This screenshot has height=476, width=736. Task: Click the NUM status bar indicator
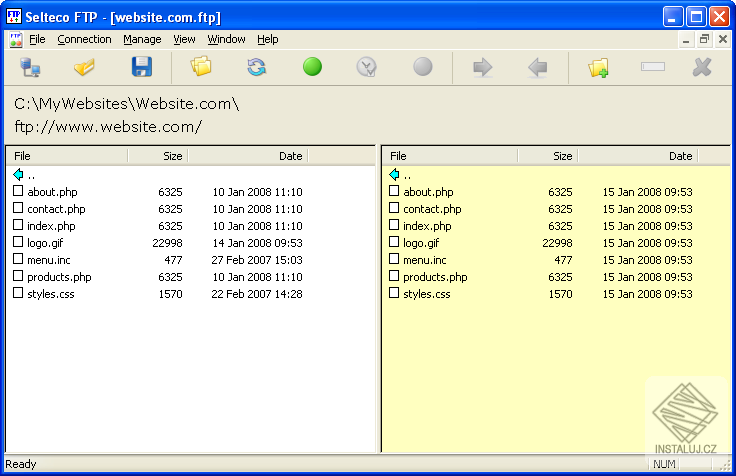(x=664, y=464)
